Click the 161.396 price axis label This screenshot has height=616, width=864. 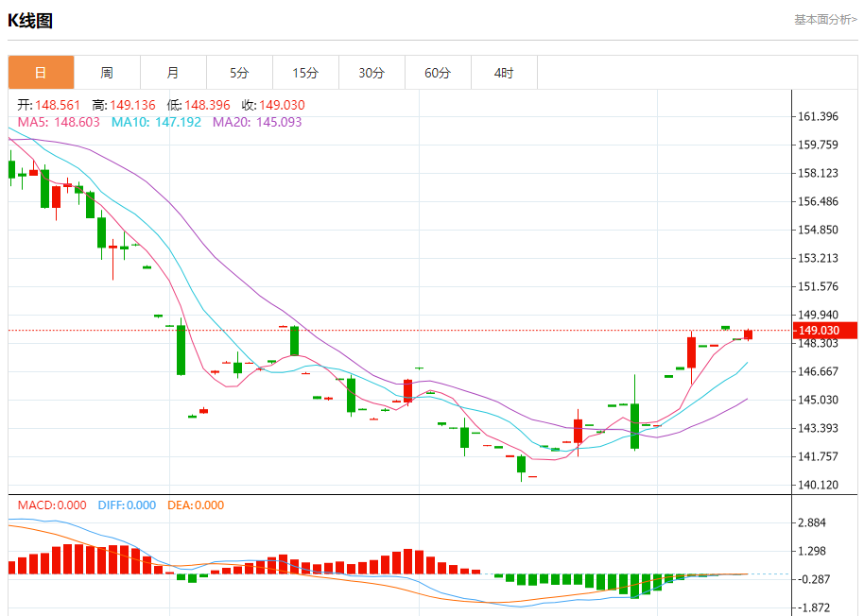tap(818, 117)
